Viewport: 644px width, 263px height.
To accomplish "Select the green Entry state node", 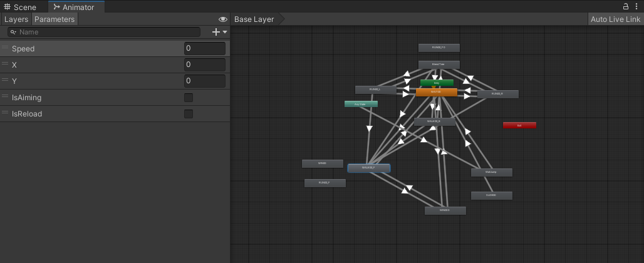I will click(437, 83).
